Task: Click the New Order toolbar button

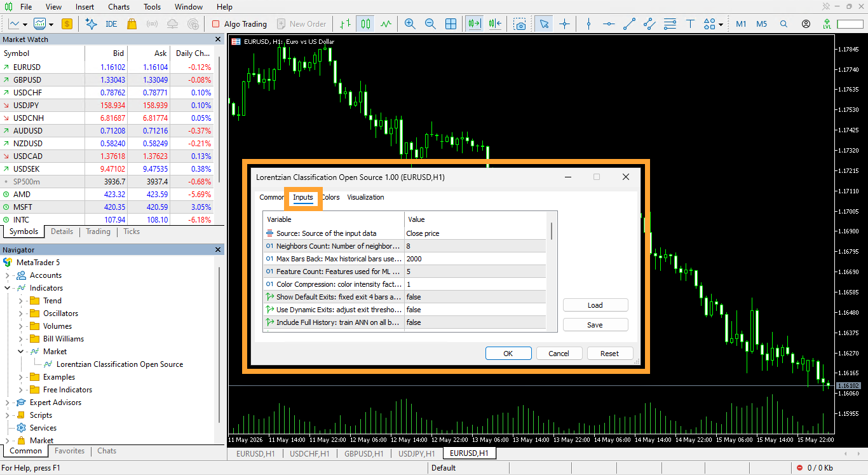Action: [x=301, y=24]
